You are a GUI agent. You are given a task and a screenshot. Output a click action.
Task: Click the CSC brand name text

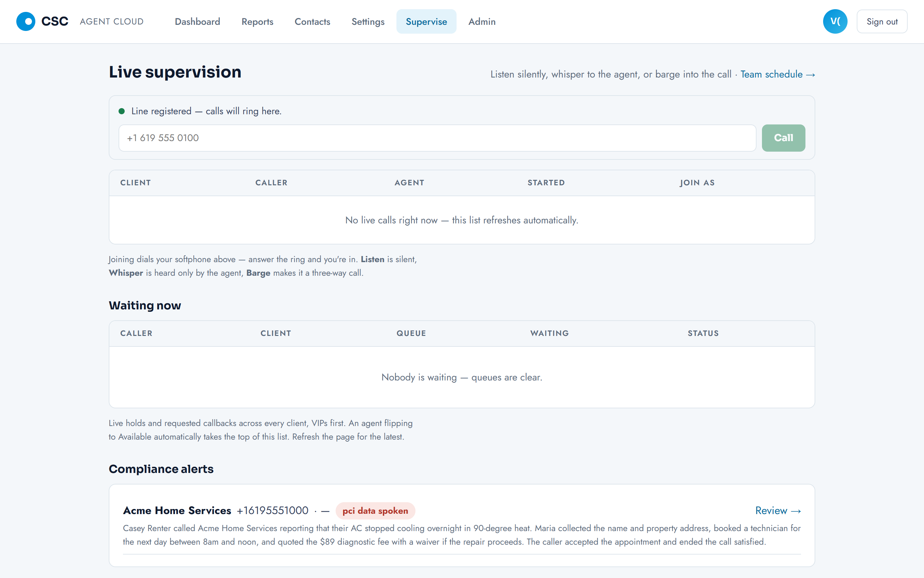(55, 21)
